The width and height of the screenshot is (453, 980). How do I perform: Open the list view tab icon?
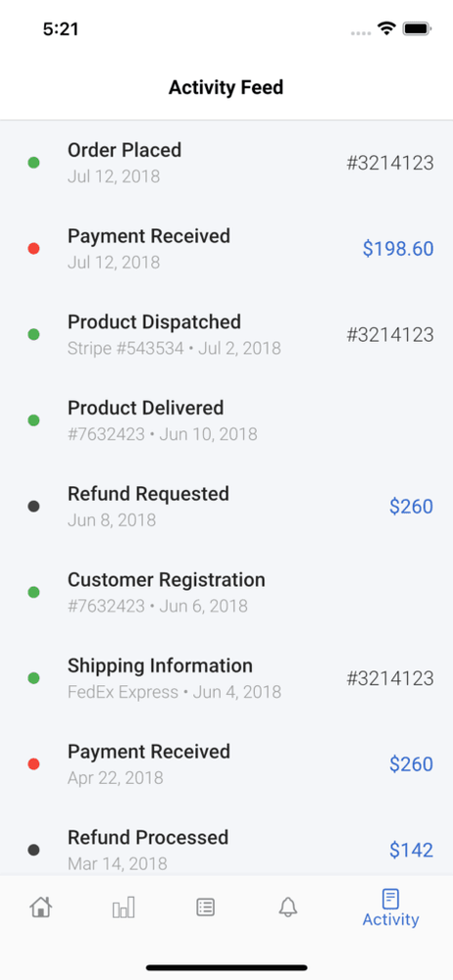tap(205, 906)
